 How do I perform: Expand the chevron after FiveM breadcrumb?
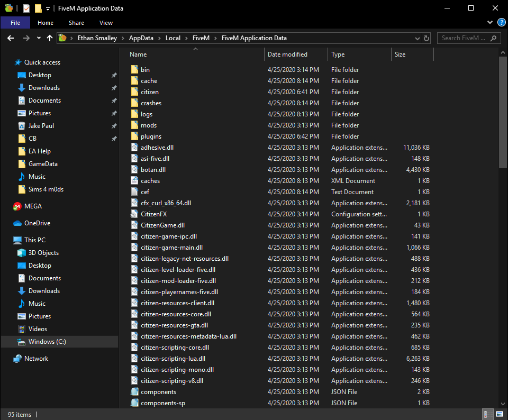click(x=215, y=38)
